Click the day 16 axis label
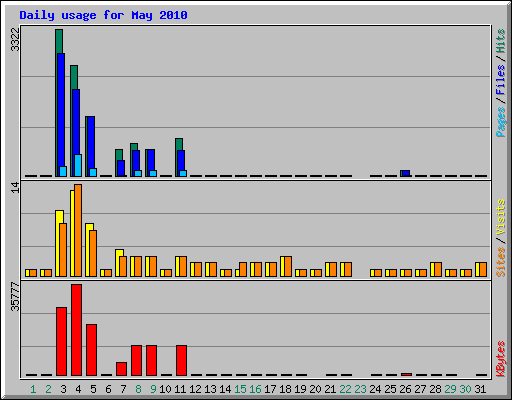 coord(255,389)
